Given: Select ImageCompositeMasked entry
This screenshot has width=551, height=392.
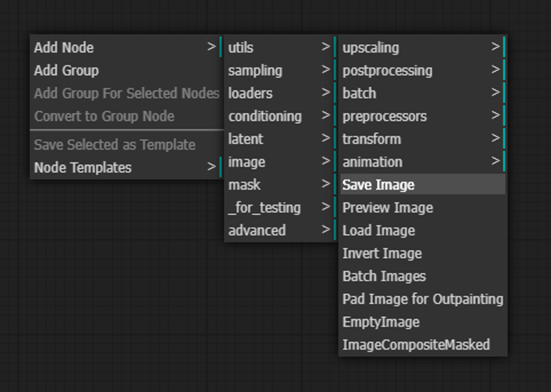Looking at the screenshot, I should click(x=423, y=344).
